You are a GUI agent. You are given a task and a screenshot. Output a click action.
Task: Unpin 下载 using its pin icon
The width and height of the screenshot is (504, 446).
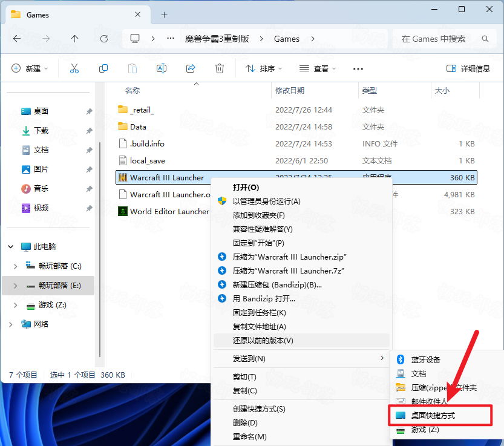[89, 131]
